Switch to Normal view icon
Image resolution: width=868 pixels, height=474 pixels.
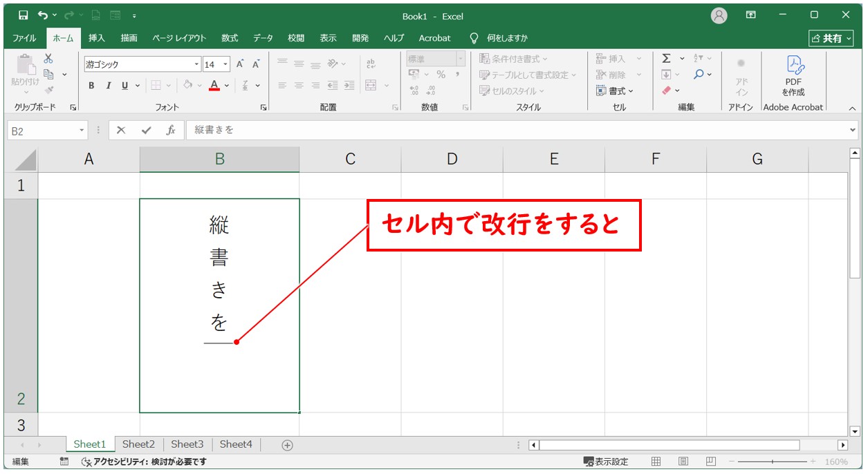click(x=656, y=462)
